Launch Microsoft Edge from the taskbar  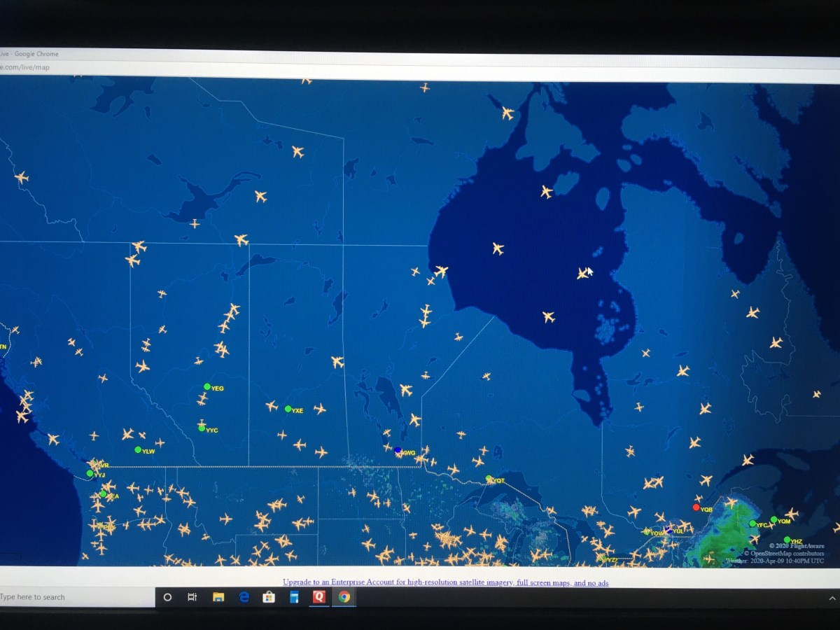[x=244, y=597]
